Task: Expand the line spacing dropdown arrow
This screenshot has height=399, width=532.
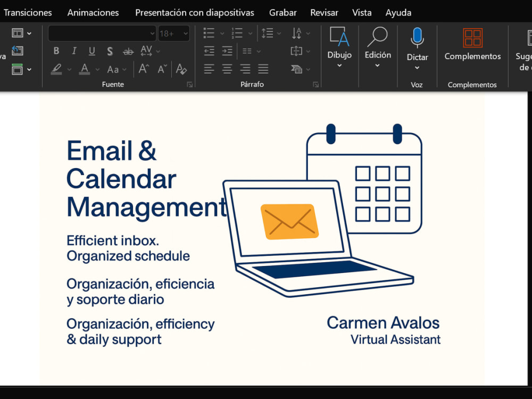Action: point(279,33)
